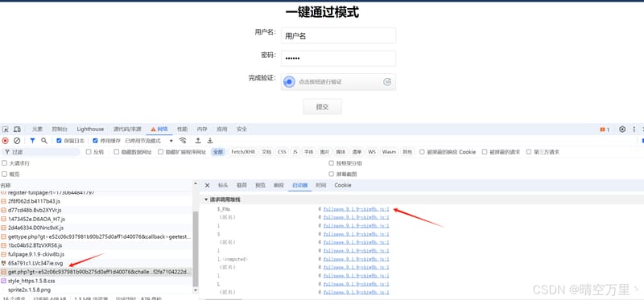The width and height of the screenshot is (644, 300).
Task: Switch to the 安全 tab
Action: [x=242, y=129]
